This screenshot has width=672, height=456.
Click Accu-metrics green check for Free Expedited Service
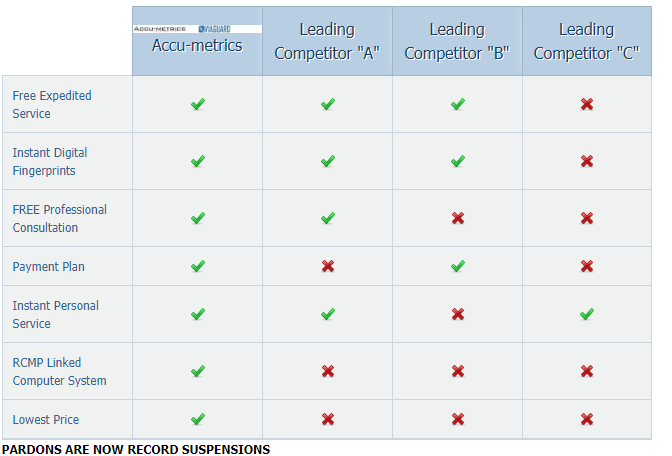pos(197,104)
